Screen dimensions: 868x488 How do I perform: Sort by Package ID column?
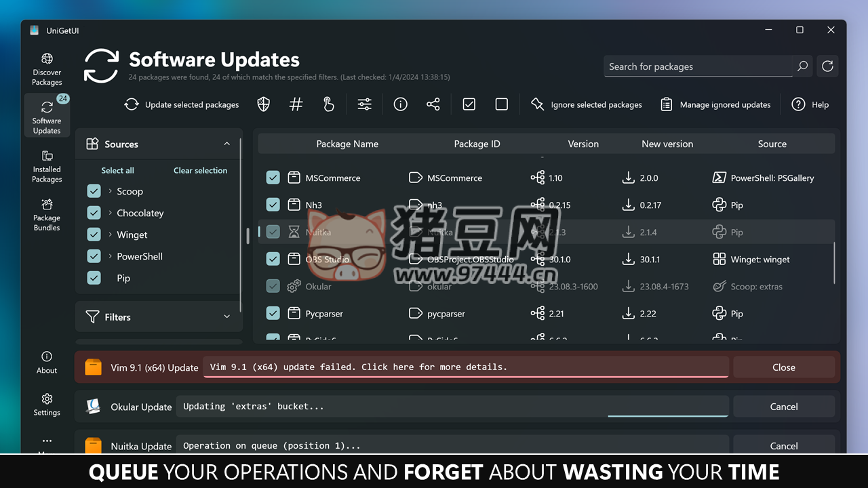tap(477, 144)
